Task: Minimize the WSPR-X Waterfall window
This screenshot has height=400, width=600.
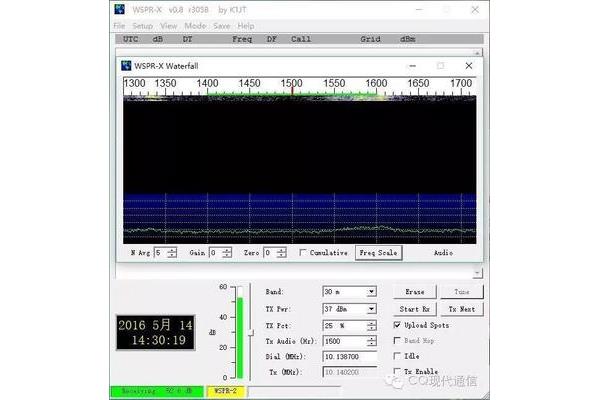Action: [412, 65]
